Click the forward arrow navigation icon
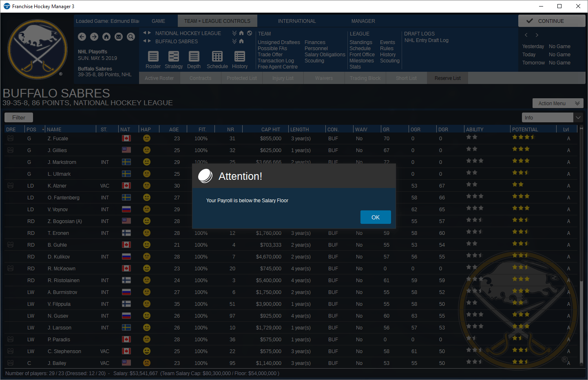The width and height of the screenshot is (588, 380). click(x=94, y=37)
